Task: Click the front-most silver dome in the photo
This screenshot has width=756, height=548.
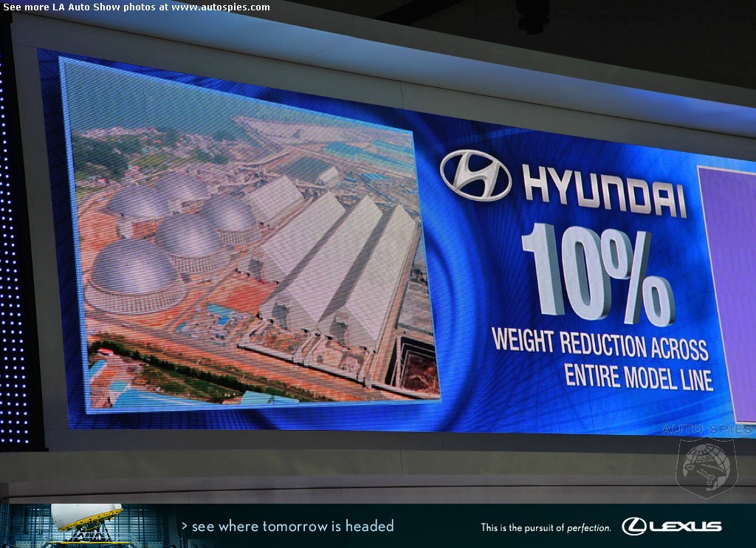Action: tap(134, 274)
